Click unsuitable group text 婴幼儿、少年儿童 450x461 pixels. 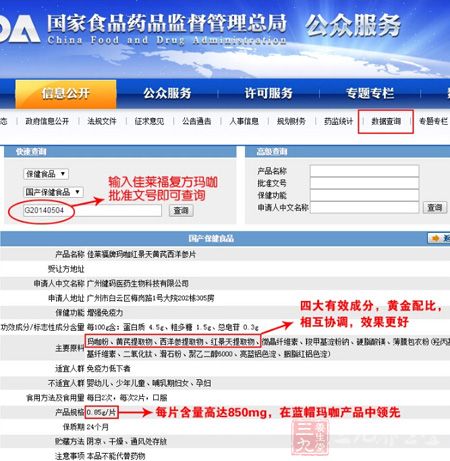[117, 383]
